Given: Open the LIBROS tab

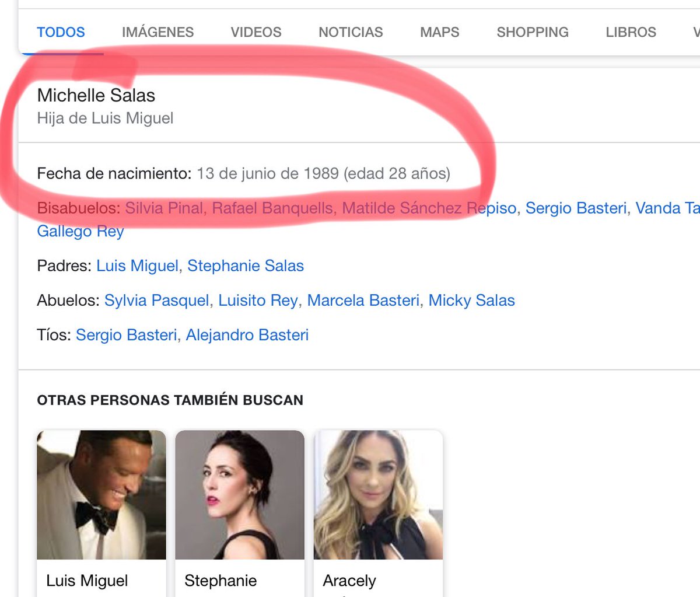Looking at the screenshot, I should click(631, 32).
